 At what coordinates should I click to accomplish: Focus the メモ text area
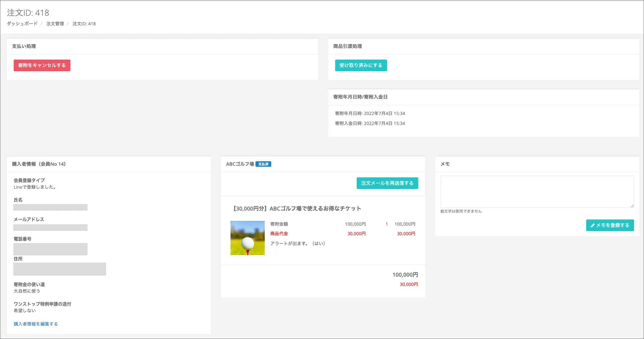(537, 191)
